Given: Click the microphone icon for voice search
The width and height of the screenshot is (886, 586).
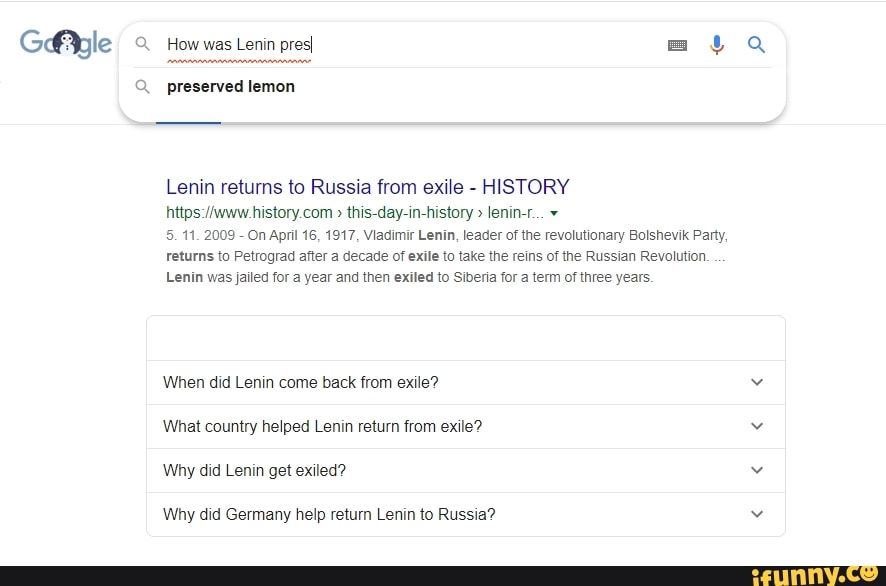Looking at the screenshot, I should tap(717, 44).
